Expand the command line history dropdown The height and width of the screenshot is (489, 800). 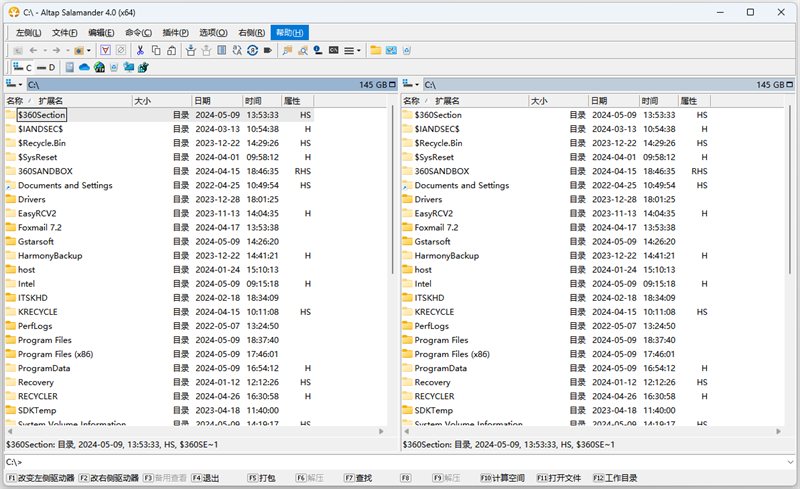pyautogui.click(x=790, y=462)
